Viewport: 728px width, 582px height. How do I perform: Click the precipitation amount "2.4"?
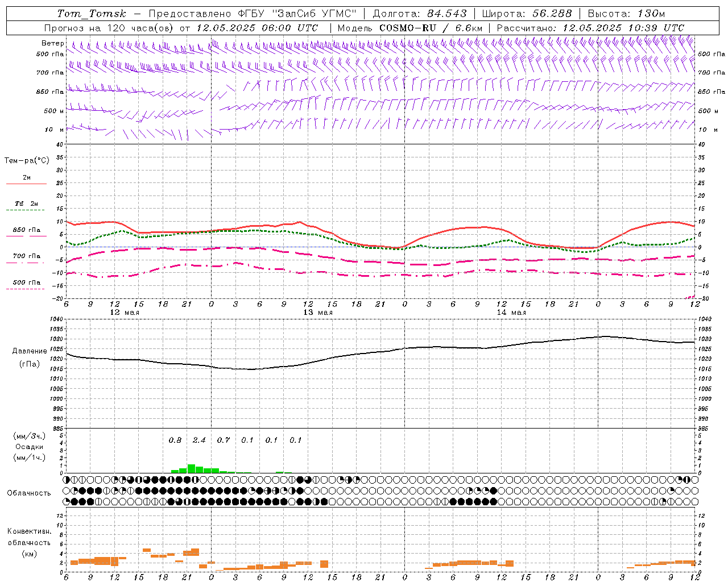pos(199,440)
